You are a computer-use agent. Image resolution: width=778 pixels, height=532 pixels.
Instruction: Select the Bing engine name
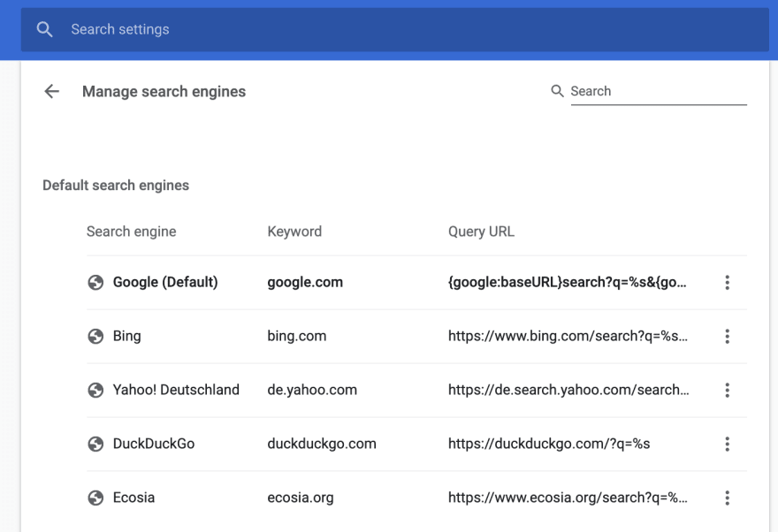127,336
